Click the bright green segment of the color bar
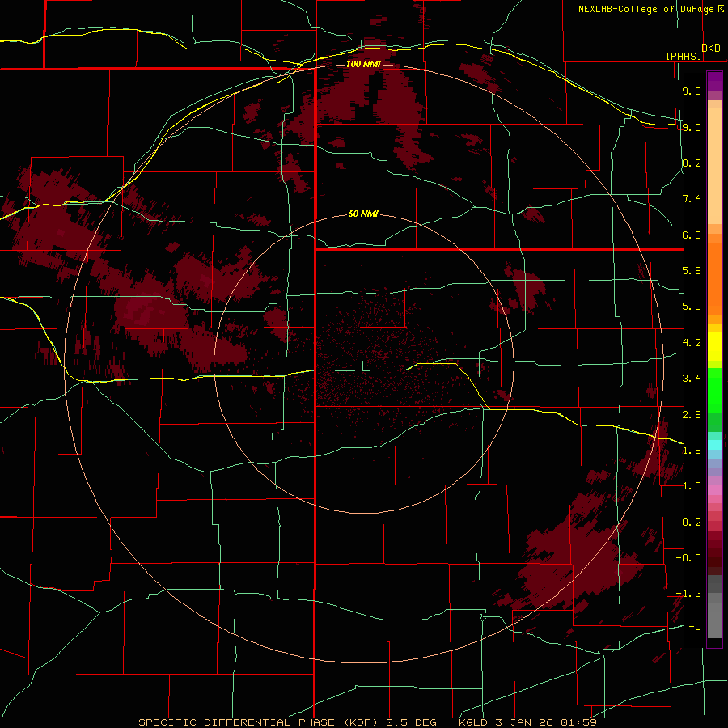Image resolution: width=728 pixels, height=728 pixels. [714, 390]
